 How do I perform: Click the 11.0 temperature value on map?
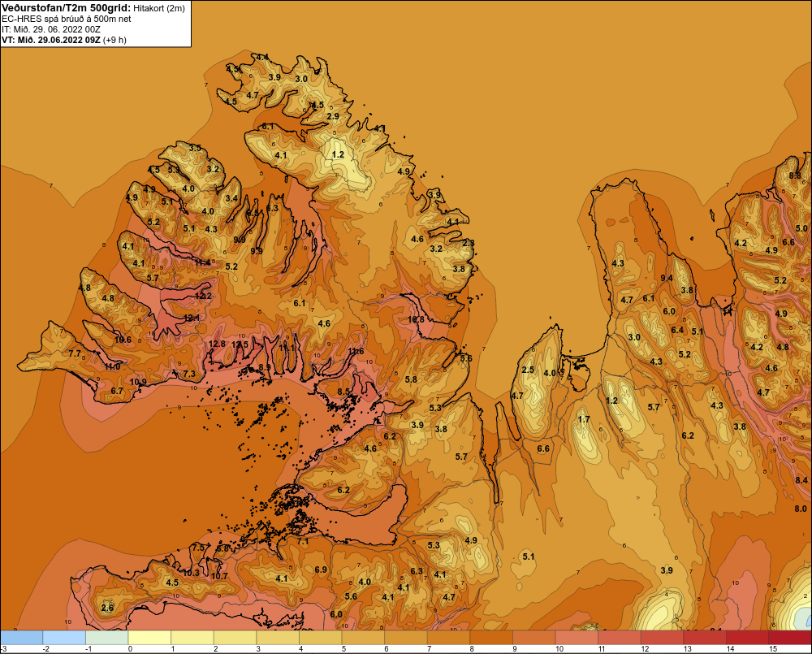click(112, 366)
